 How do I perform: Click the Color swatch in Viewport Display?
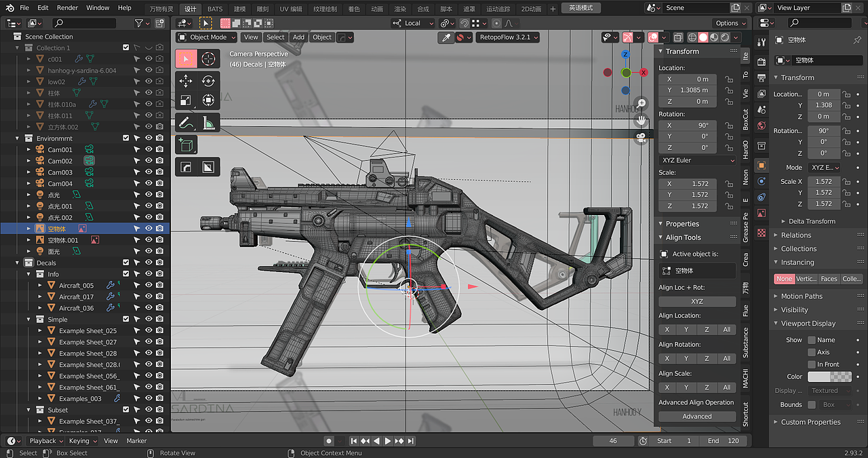tap(829, 377)
